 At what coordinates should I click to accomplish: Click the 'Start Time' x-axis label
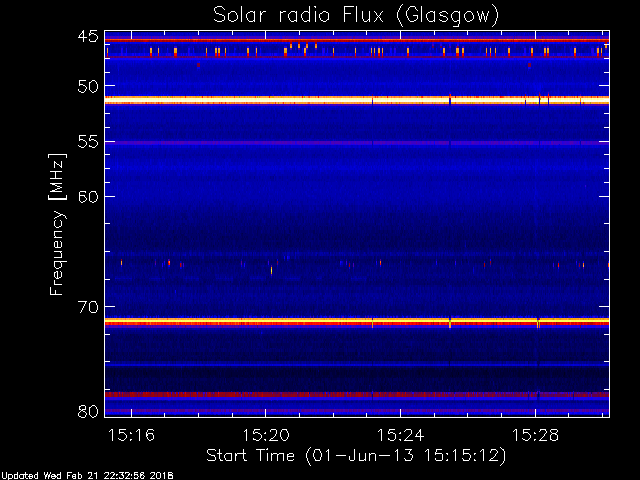coord(355,455)
